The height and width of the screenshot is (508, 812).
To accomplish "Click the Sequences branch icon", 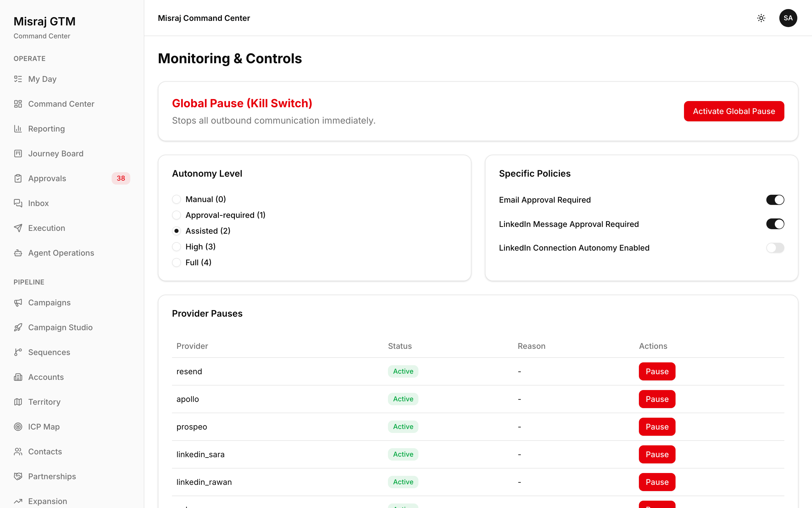I will (x=18, y=352).
